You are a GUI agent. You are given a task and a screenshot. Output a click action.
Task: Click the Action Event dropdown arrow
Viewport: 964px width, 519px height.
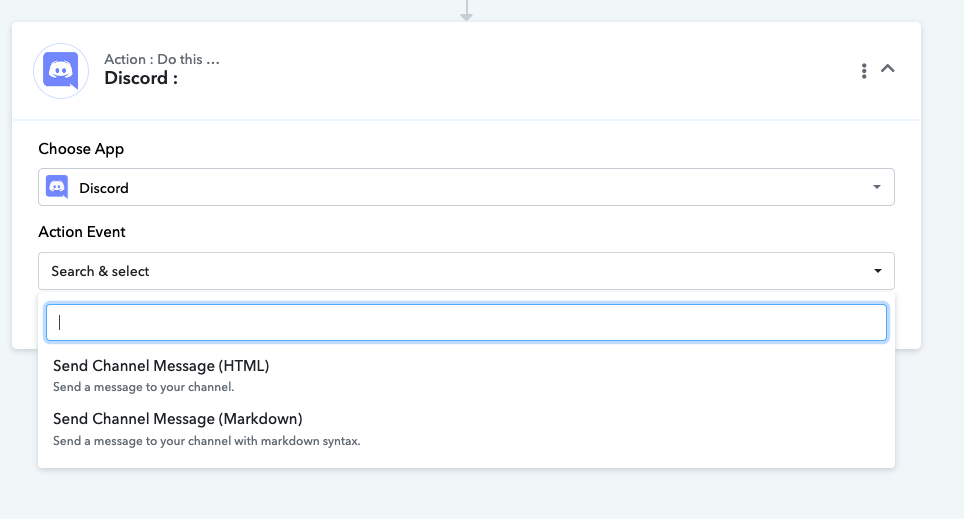click(877, 271)
